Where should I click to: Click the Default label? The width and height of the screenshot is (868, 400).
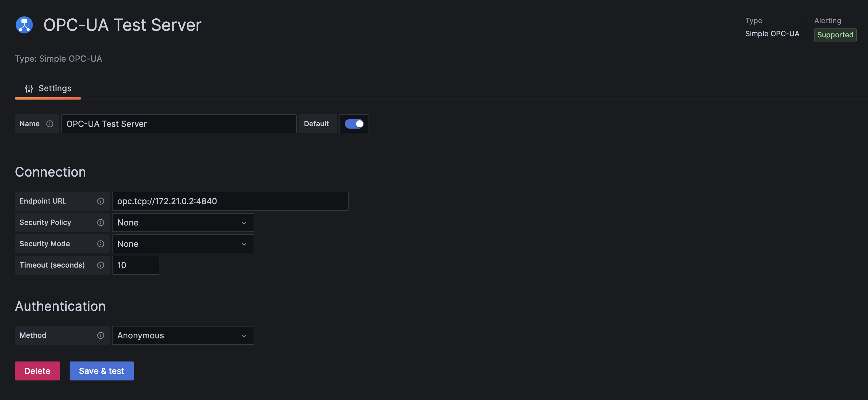pos(316,124)
